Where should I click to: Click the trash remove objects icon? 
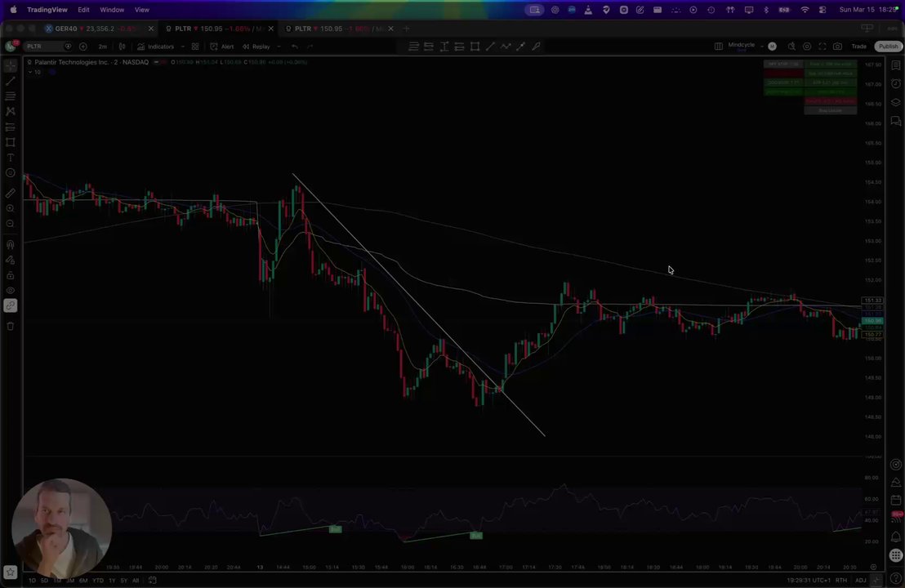coord(11,326)
